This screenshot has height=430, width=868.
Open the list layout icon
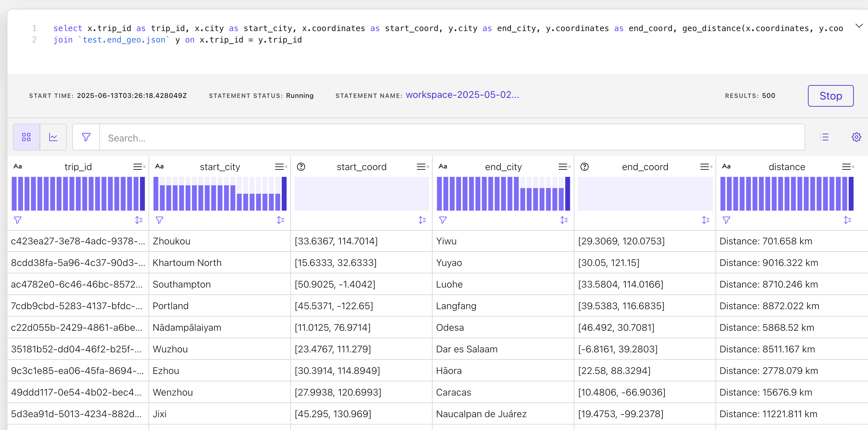[x=824, y=137]
